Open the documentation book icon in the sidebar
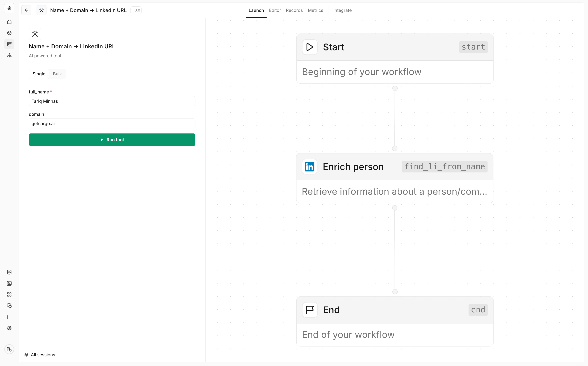Image resolution: width=588 pixels, height=366 pixels. tap(9, 317)
